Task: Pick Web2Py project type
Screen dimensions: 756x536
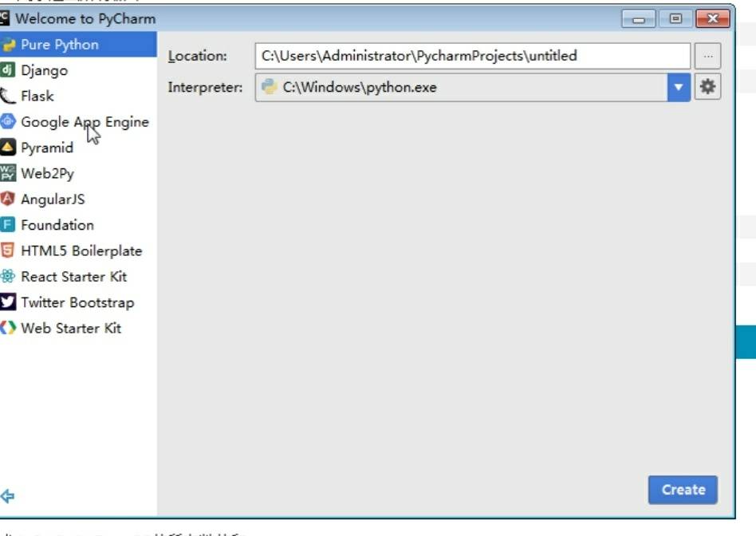Action: tap(78, 173)
